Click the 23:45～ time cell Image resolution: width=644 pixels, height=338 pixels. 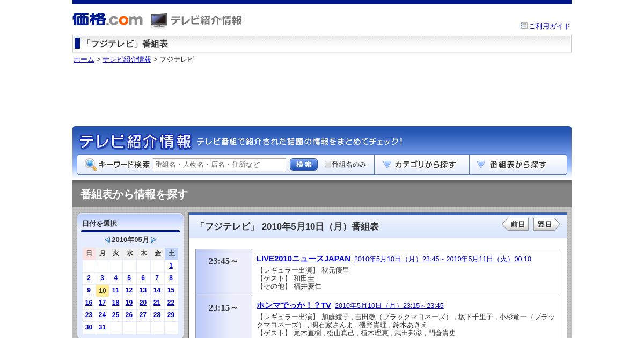(x=224, y=273)
